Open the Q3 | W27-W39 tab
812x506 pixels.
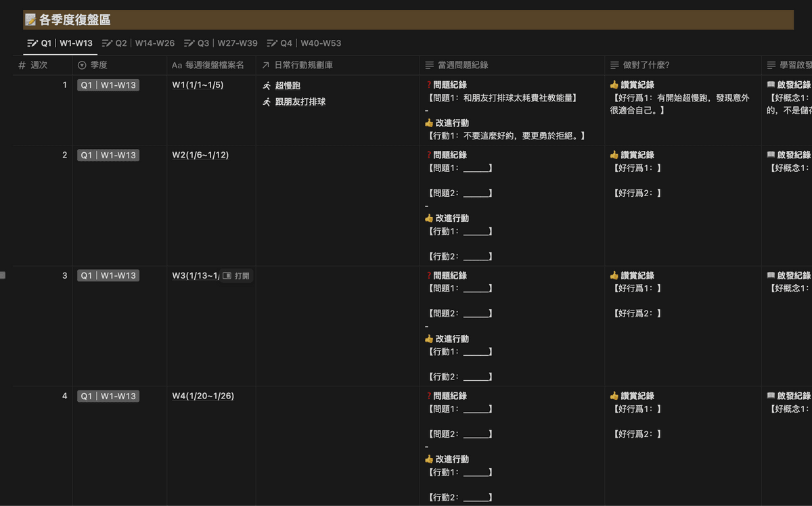coord(221,43)
